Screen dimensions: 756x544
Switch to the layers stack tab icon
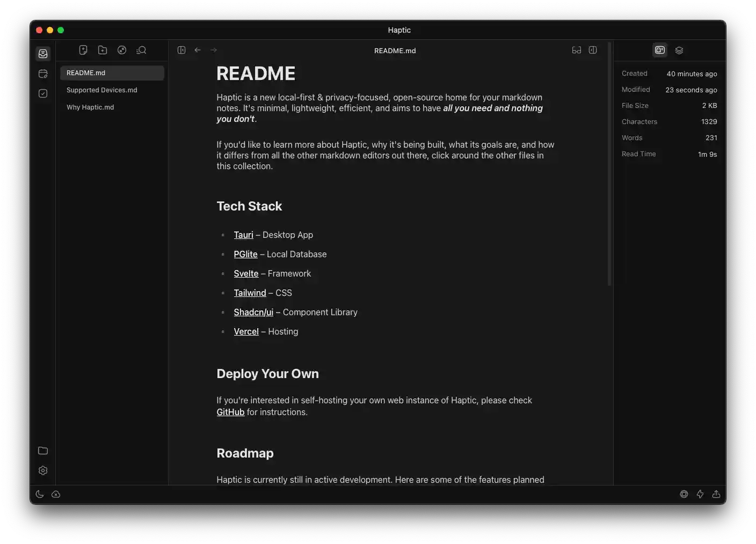click(x=679, y=50)
